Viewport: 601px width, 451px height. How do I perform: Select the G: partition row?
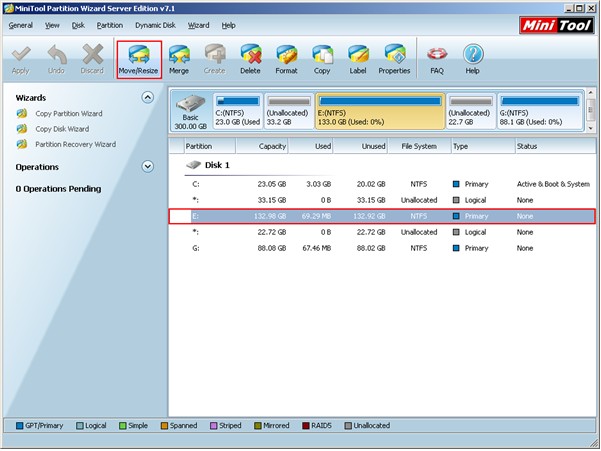382,248
